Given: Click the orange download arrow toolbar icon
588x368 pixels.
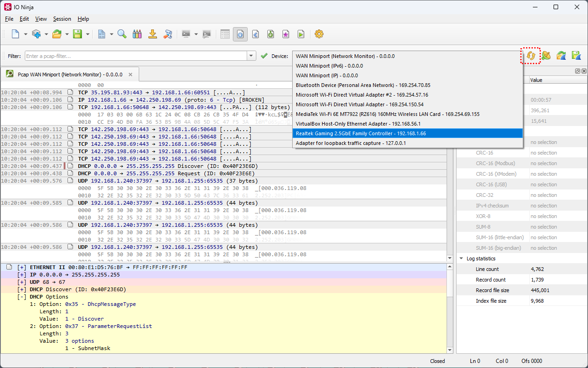Looking at the screenshot, I should click(x=153, y=34).
